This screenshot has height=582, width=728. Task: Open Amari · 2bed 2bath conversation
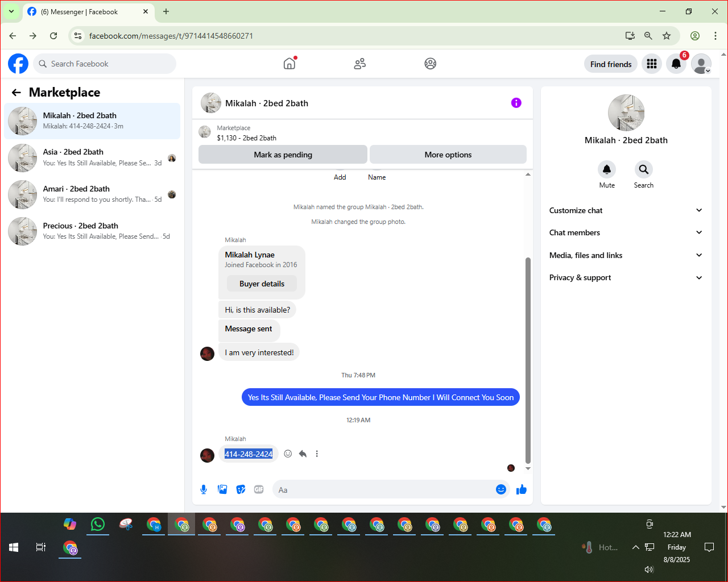click(92, 194)
